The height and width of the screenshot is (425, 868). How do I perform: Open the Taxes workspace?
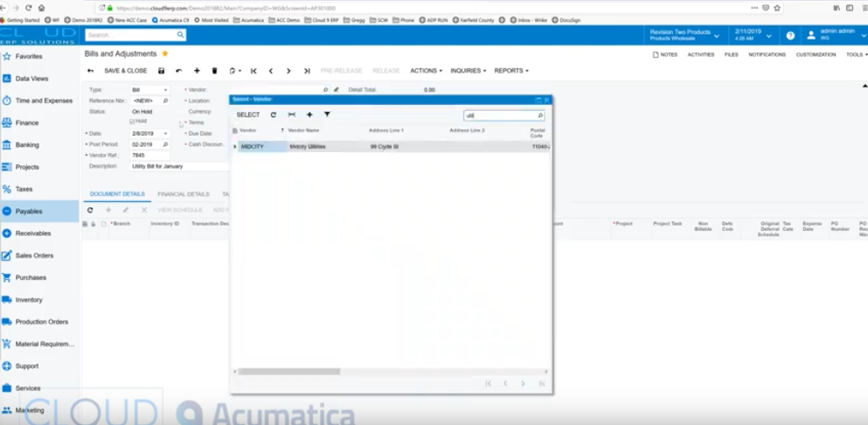(x=24, y=190)
